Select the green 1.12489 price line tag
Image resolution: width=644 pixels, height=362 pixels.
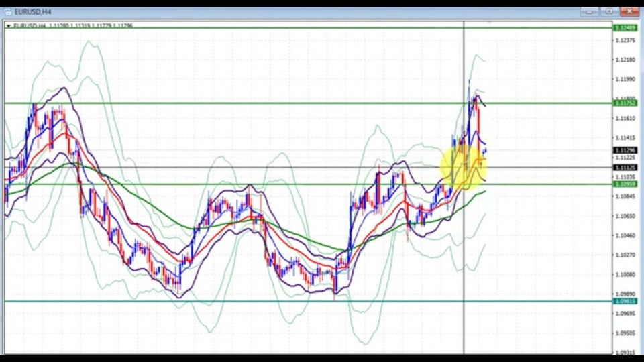625,28
